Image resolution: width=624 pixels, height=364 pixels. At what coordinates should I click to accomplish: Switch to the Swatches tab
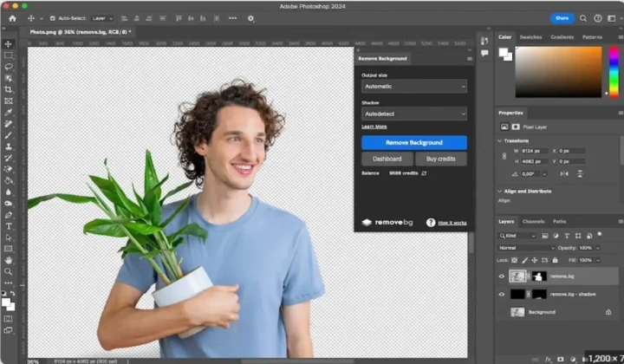point(530,37)
